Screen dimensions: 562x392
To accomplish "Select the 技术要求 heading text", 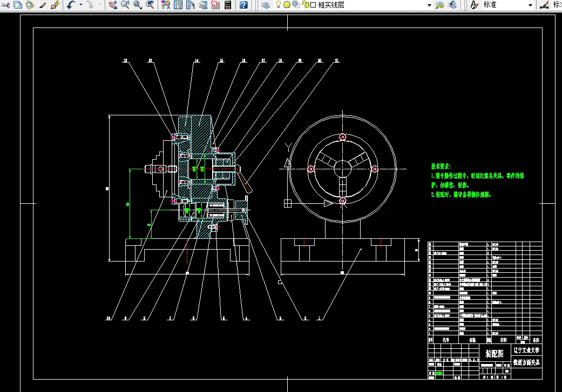I will 441,167.
